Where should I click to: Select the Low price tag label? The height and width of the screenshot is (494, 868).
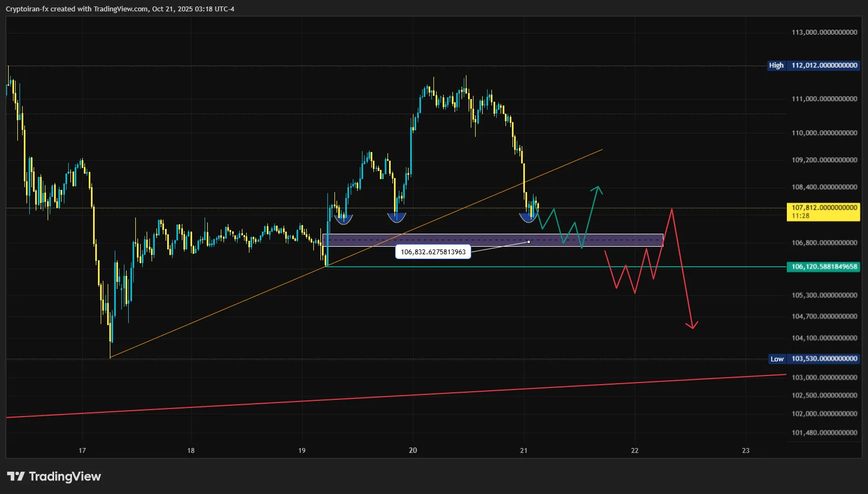777,359
